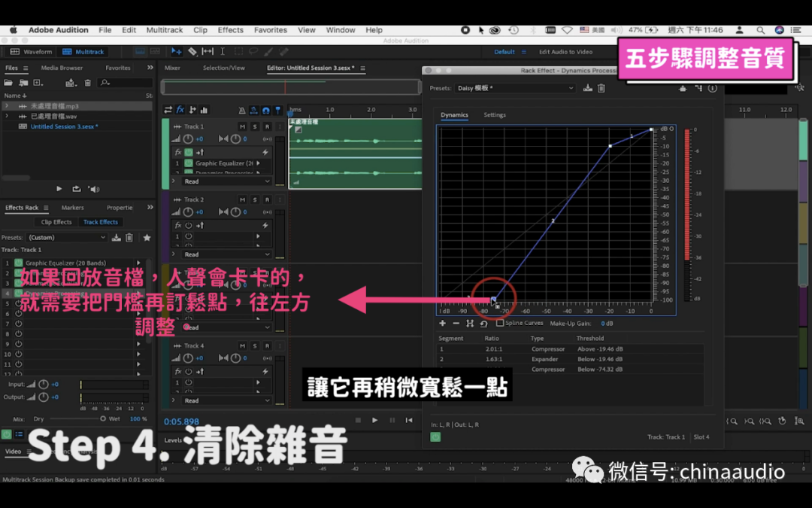Mute Track 2 with M button
Screen dimensions: 812x508
click(x=242, y=199)
